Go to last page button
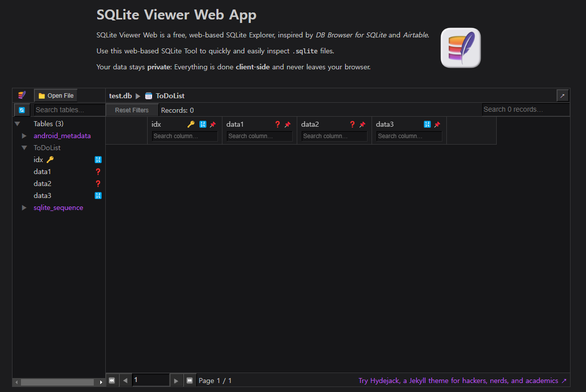This screenshot has width=586, height=392. [190, 381]
